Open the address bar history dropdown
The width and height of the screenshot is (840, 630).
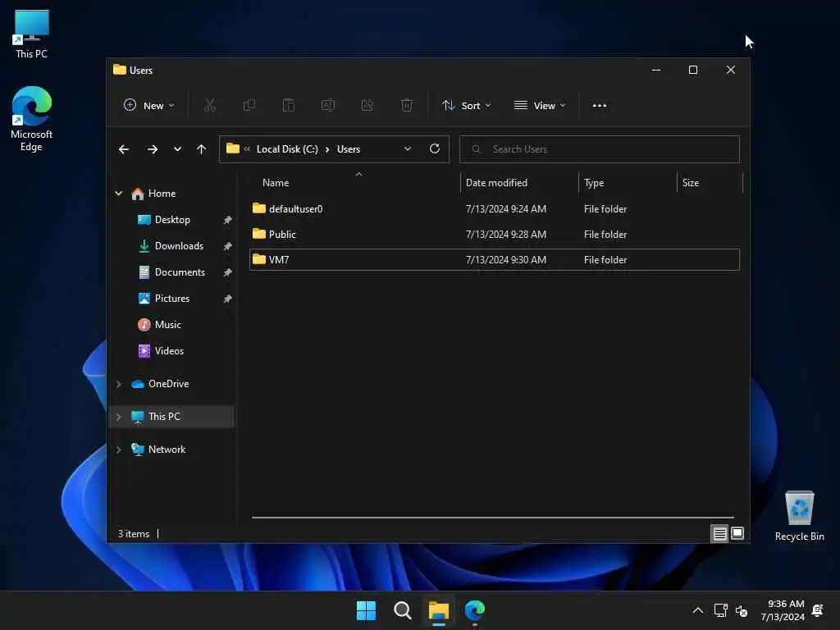408,149
